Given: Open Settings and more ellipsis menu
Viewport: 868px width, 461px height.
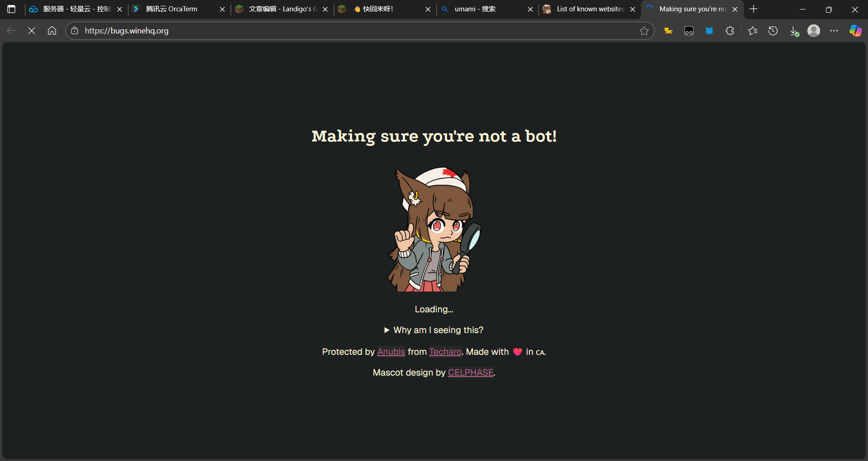Looking at the screenshot, I should [x=834, y=31].
